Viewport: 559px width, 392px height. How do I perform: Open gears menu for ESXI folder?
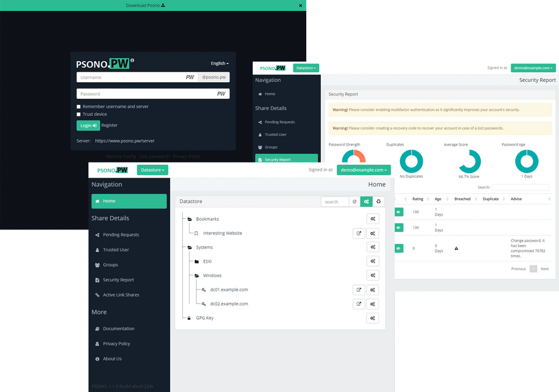pos(373,262)
